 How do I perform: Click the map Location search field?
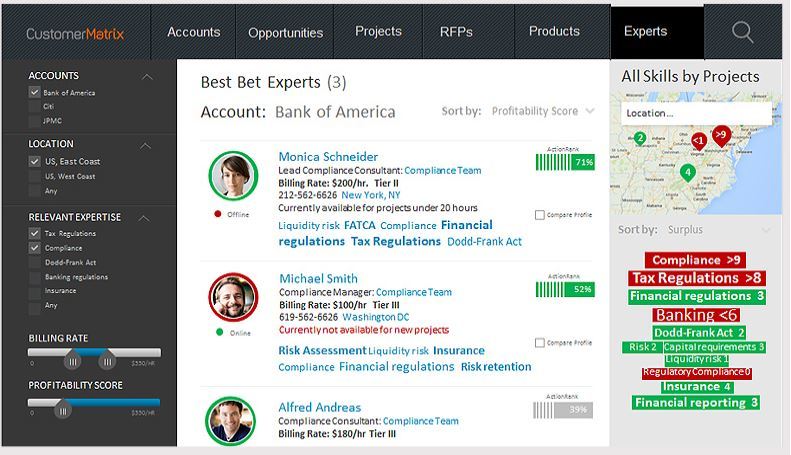coord(695,114)
